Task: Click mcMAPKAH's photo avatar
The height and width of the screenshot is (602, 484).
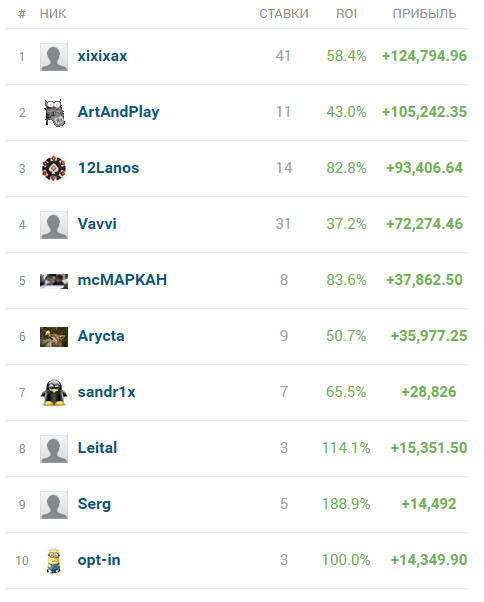Action: click(x=54, y=281)
